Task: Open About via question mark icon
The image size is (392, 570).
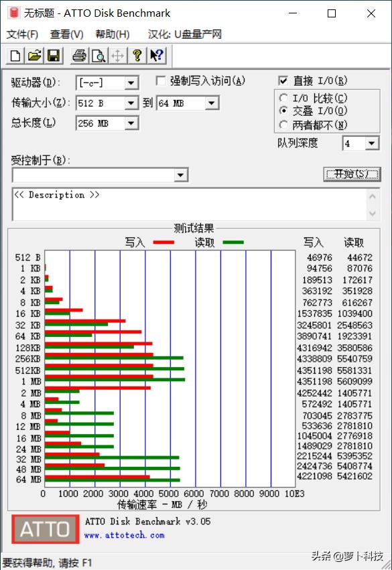Action: click(x=137, y=56)
